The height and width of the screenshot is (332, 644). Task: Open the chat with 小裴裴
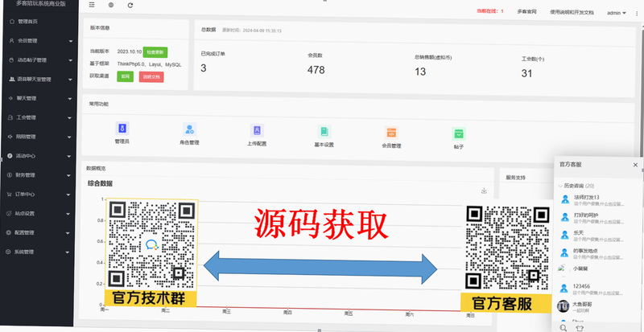pyautogui.click(x=597, y=269)
